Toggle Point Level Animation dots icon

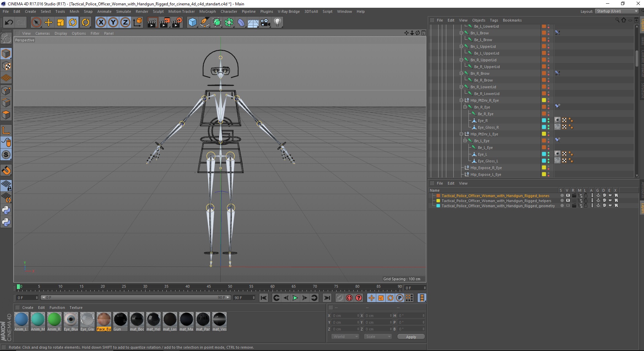coord(409,298)
